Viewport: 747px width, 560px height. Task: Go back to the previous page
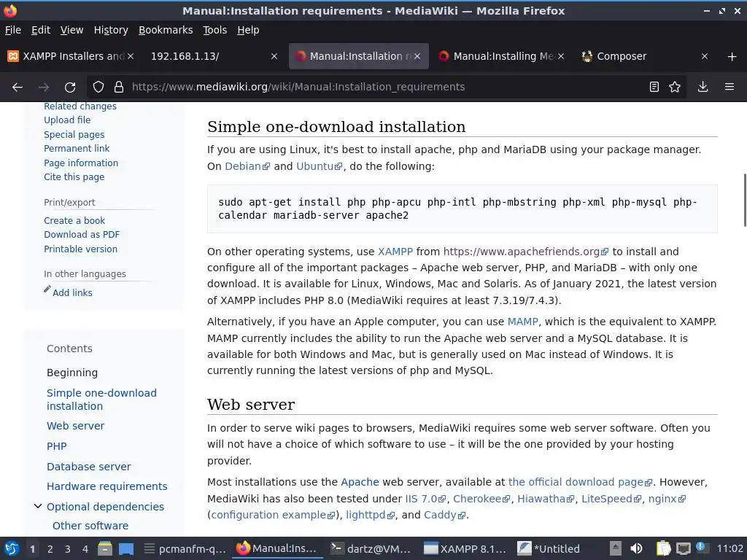18,87
